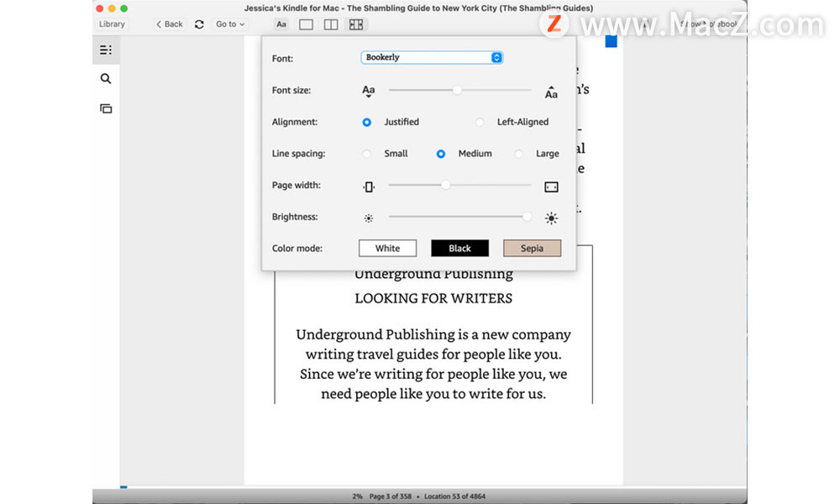
Task: Choose Small line spacing
Action: (x=366, y=154)
